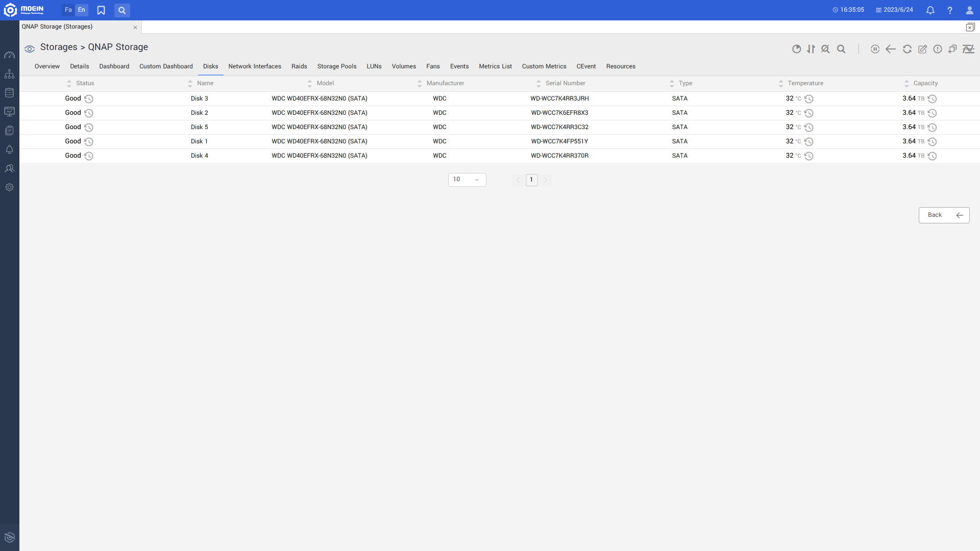
Task: Open the LUNs tab
Action: point(374,67)
